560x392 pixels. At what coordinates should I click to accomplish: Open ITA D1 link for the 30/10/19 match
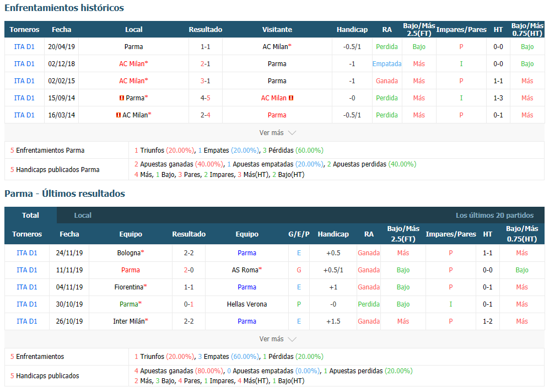(x=27, y=304)
